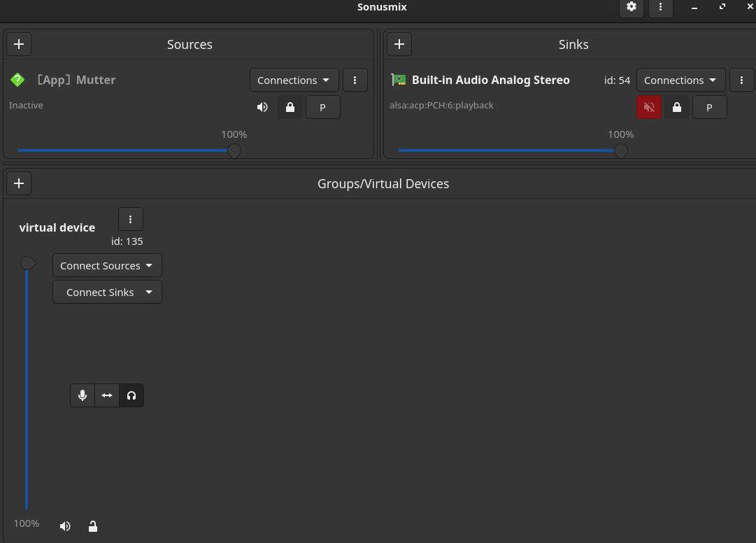Open the Mutter Connections dropdown

(294, 80)
